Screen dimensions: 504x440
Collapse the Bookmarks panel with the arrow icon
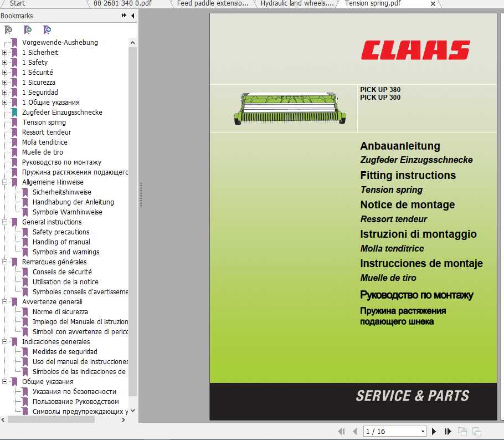tap(132, 16)
